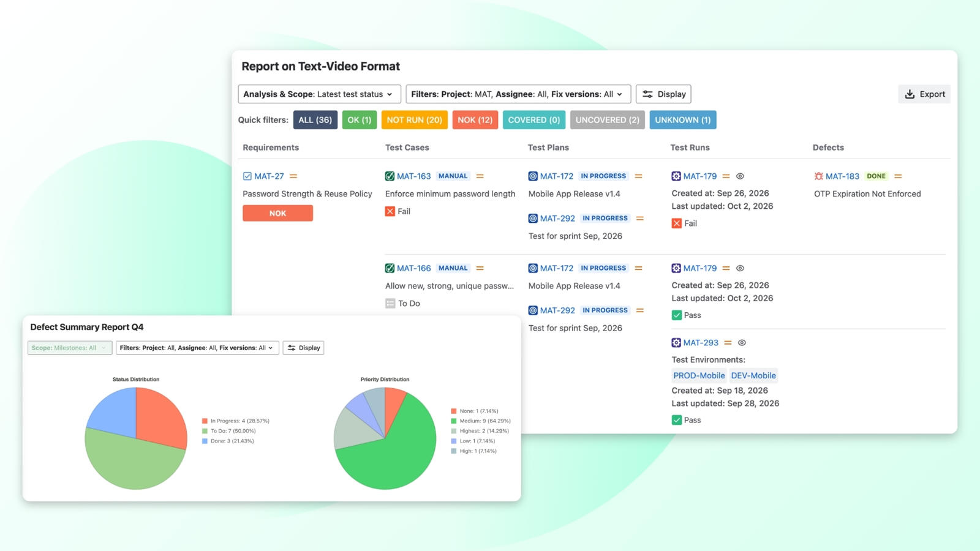Screen dimensions: 980x551
Task: Open the Scope Milestones dropdown in Defect Summary
Action: 70,348
